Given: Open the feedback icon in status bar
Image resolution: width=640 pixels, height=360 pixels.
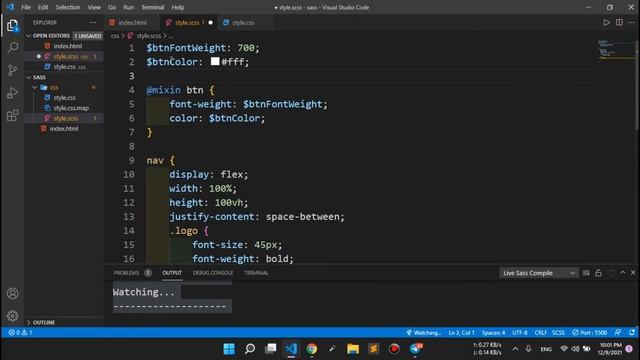Looking at the screenshot, I should pos(618,333).
